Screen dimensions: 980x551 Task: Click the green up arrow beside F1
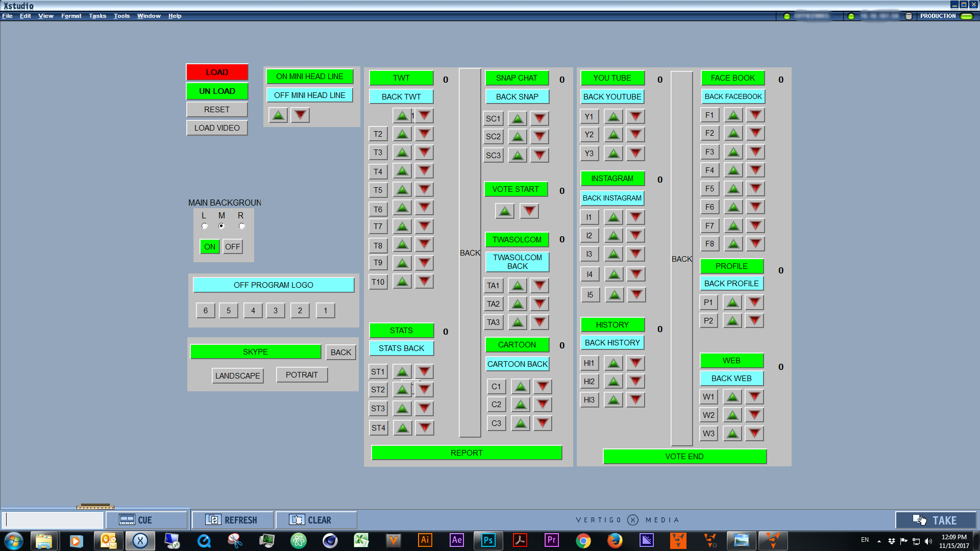point(733,115)
